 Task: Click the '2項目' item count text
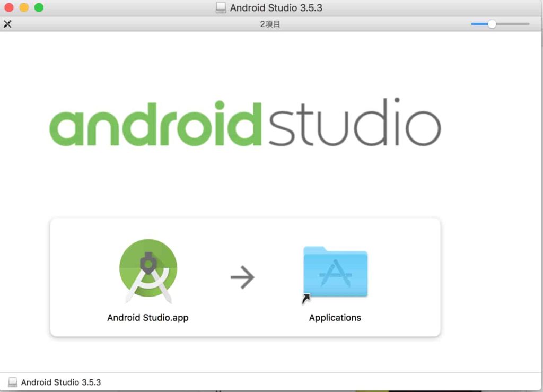click(x=270, y=24)
